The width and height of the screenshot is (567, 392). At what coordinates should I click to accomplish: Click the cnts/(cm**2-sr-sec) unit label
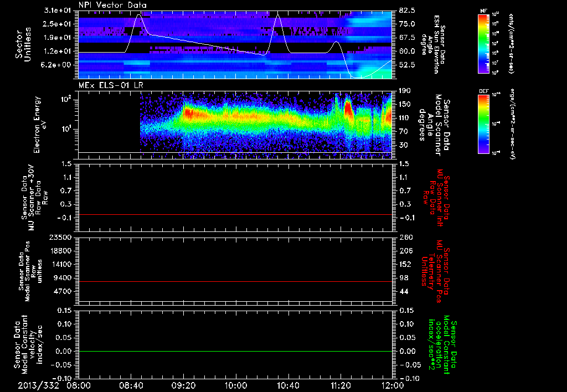(511, 43)
